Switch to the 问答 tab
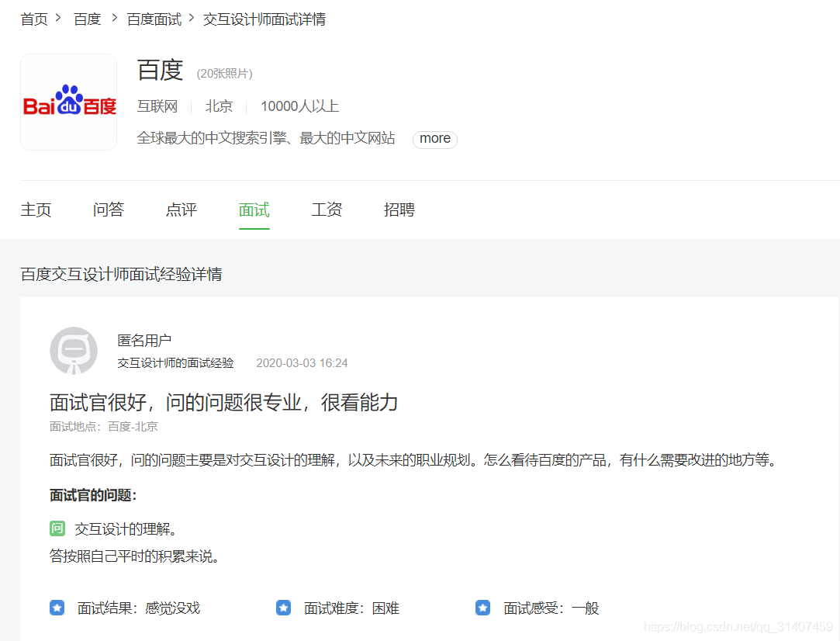Screen dimensions: 840x641 (109, 210)
